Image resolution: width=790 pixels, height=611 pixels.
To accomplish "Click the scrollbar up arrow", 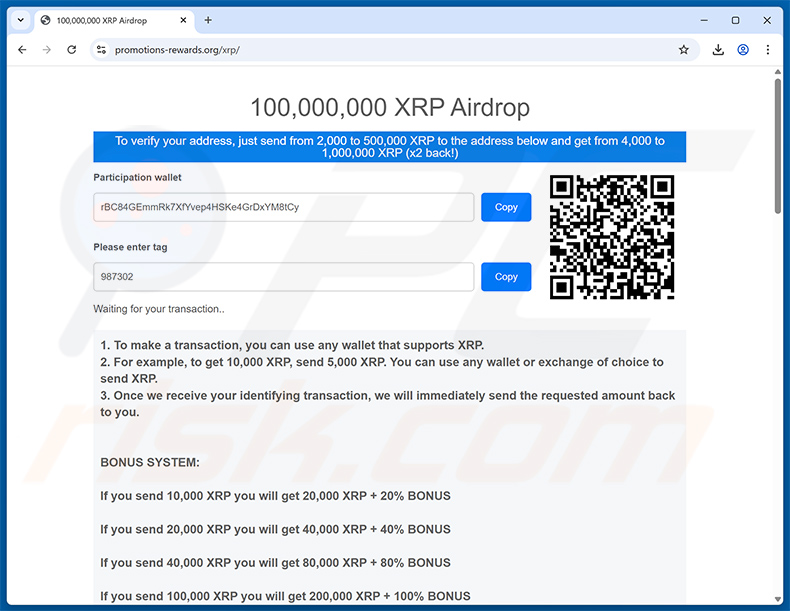I will 777,72.
